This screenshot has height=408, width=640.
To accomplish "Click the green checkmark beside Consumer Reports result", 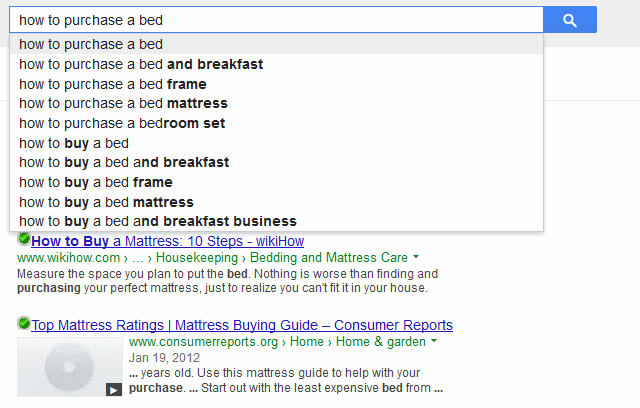I will click(24, 323).
